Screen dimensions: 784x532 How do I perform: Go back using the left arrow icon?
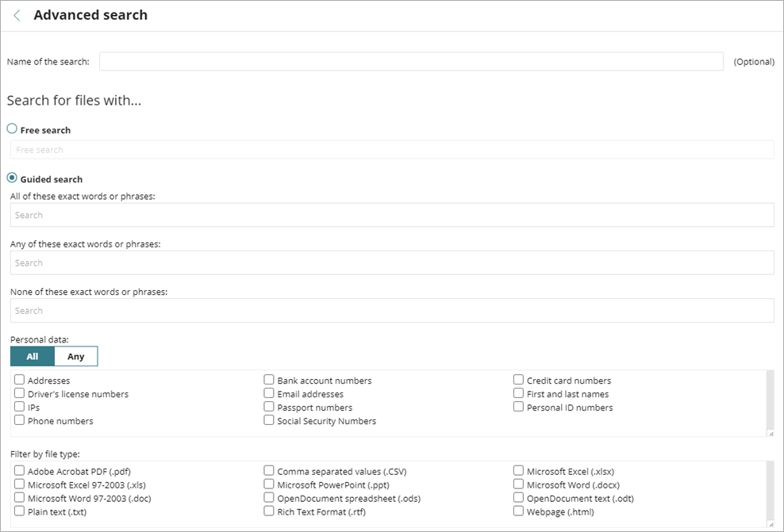coord(16,14)
